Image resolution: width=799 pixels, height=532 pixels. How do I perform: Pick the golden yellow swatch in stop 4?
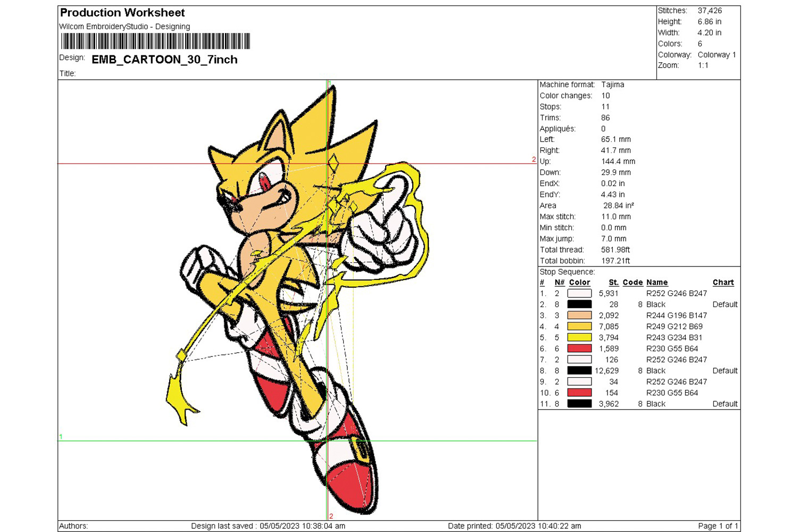[579, 327]
